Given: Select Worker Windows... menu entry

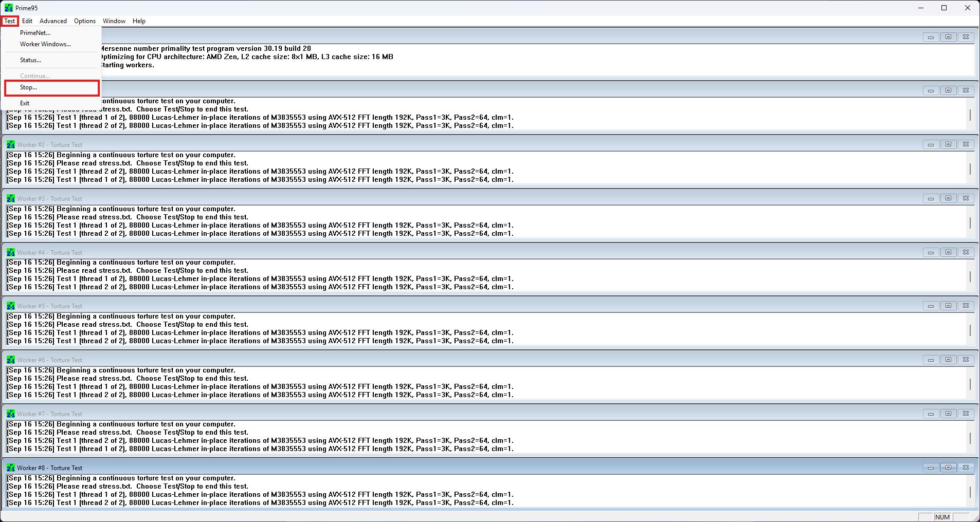Looking at the screenshot, I should [45, 44].
